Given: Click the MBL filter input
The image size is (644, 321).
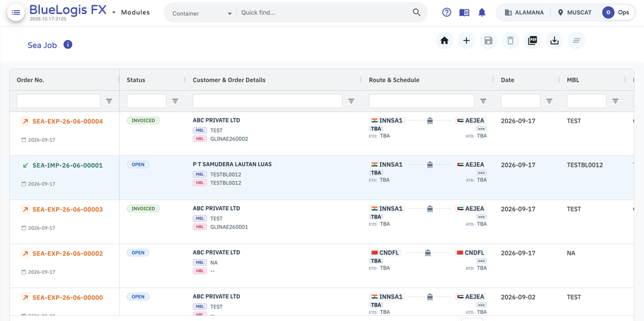Looking at the screenshot, I should coord(587,101).
